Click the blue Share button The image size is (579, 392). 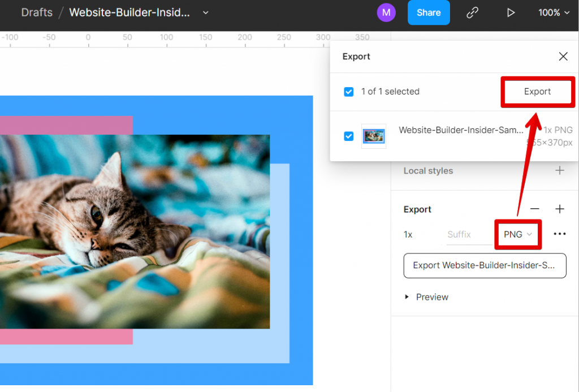(x=429, y=12)
